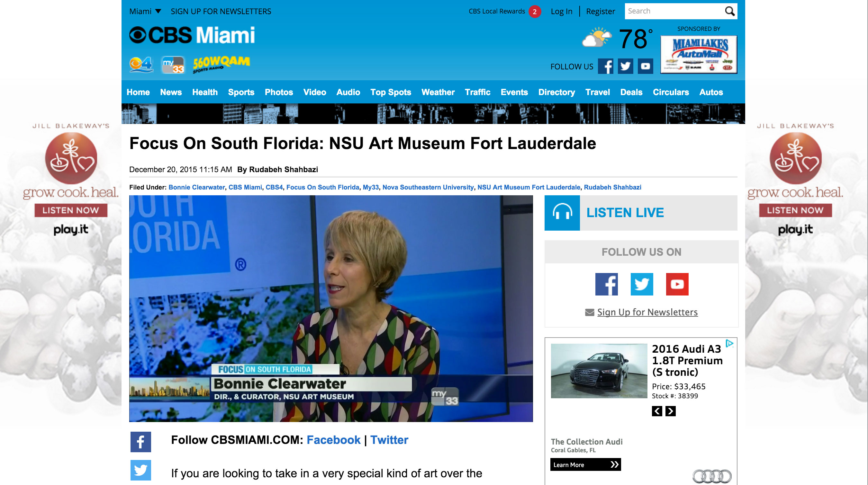Open the Nova Southeastern University tag
Viewport: 868px width, 485px height.
tap(428, 188)
